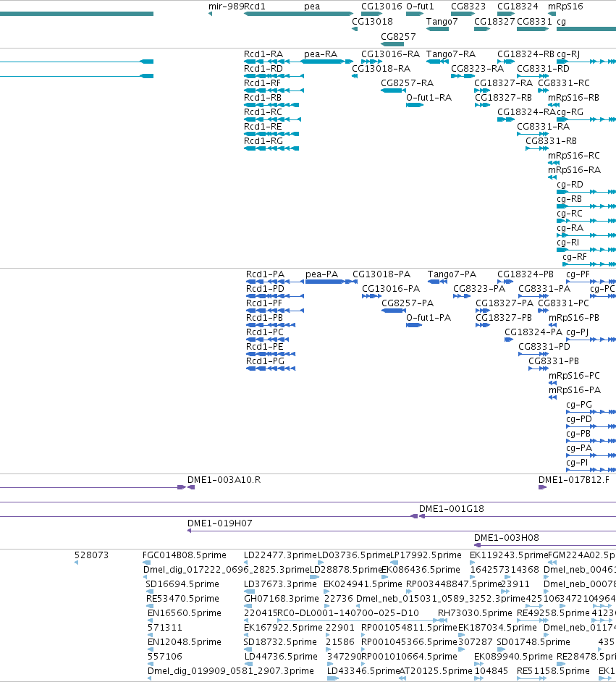Click the CG13016-RA transcript label
The width and height of the screenshot is (616, 682).
390,54
